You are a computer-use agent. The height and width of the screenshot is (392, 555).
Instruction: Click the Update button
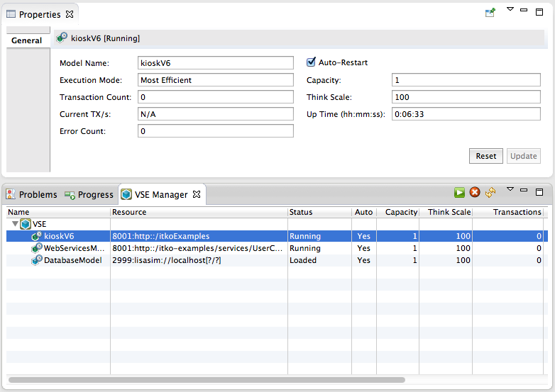coord(523,156)
